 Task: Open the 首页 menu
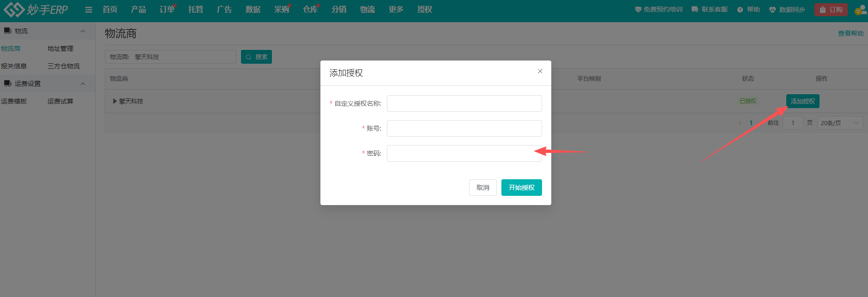(x=110, y=9)
